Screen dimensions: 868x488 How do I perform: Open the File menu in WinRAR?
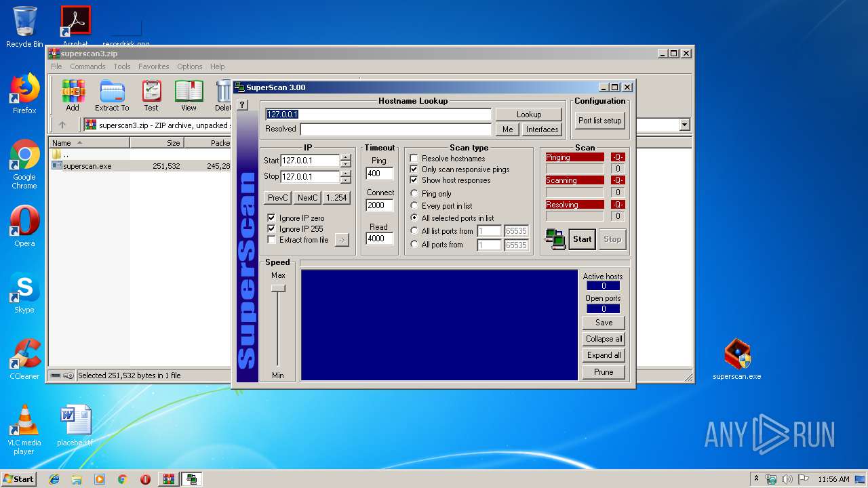56,66
